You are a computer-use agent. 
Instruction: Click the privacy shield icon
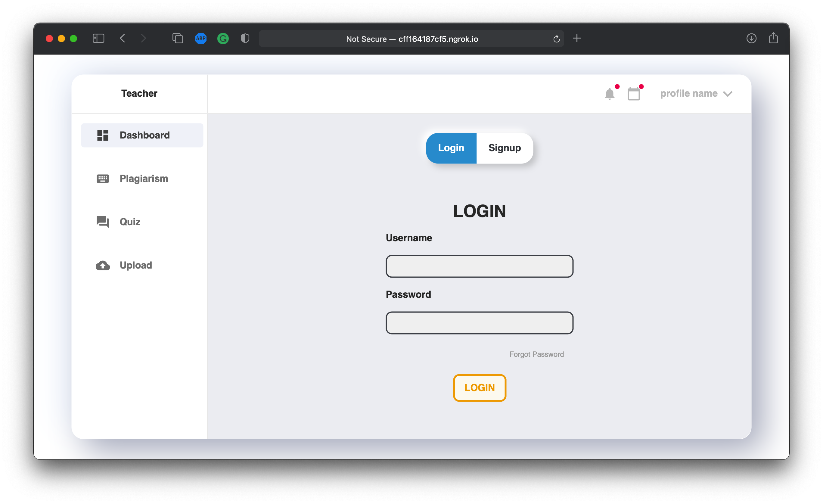(245, 39)
